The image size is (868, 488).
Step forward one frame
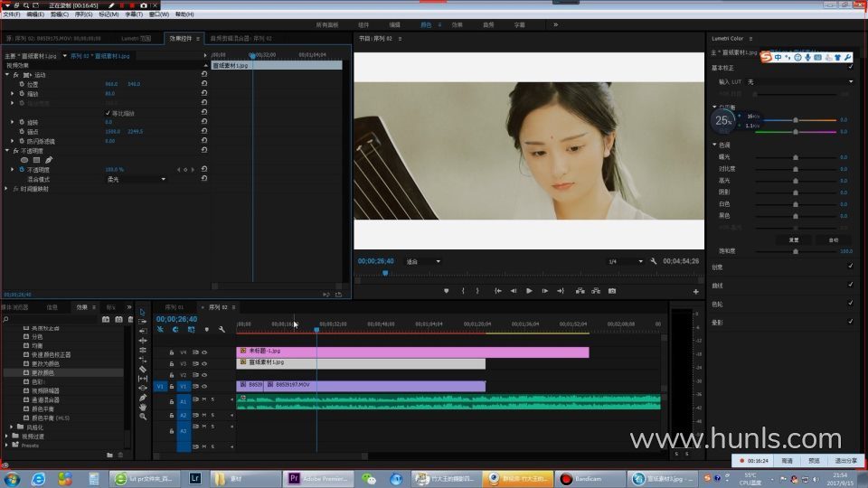click(544, 291)
